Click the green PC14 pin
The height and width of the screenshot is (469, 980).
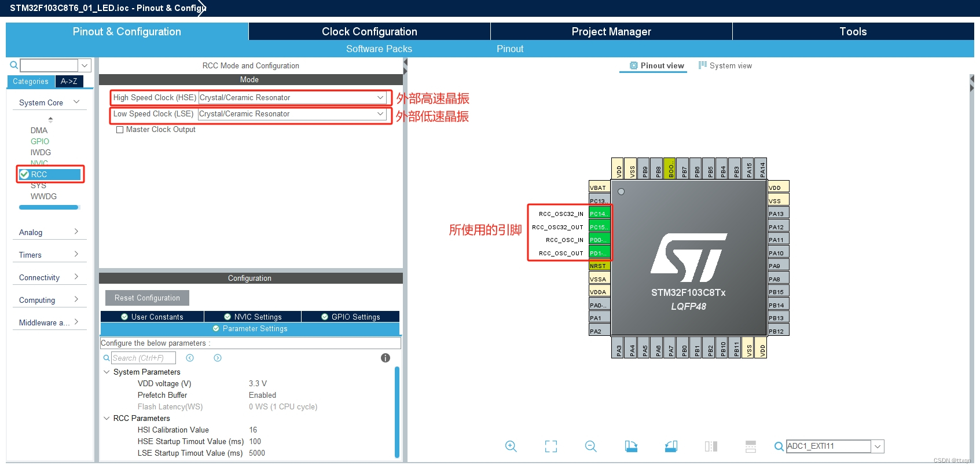[x=599, y=214]
